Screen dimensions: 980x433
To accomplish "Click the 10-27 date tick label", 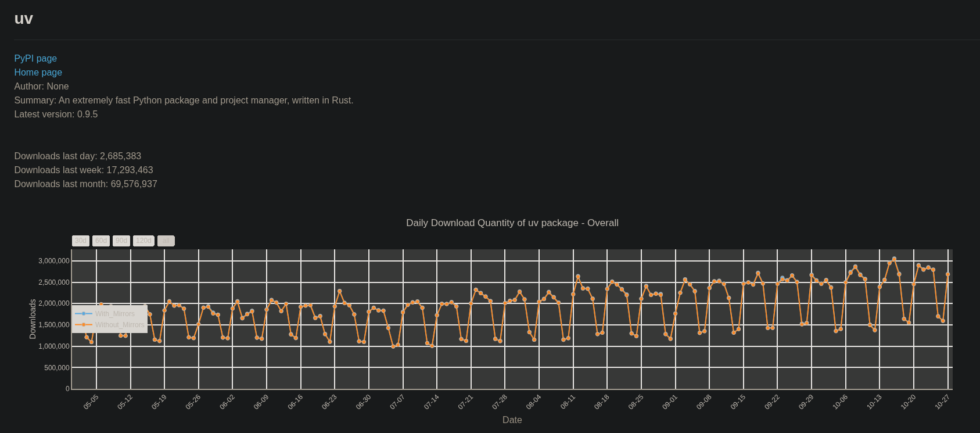I will point(942,402).
